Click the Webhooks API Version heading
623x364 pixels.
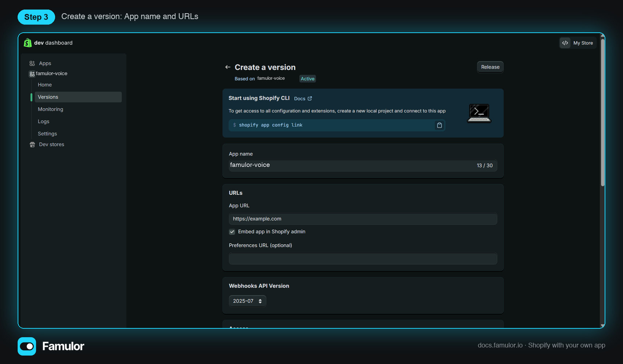point(259,286)
